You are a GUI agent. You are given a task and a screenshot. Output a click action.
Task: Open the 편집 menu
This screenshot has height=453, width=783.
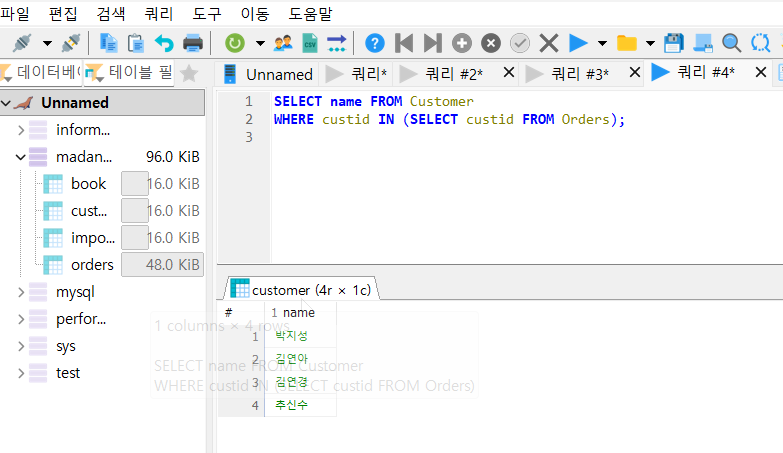point(63,13)
